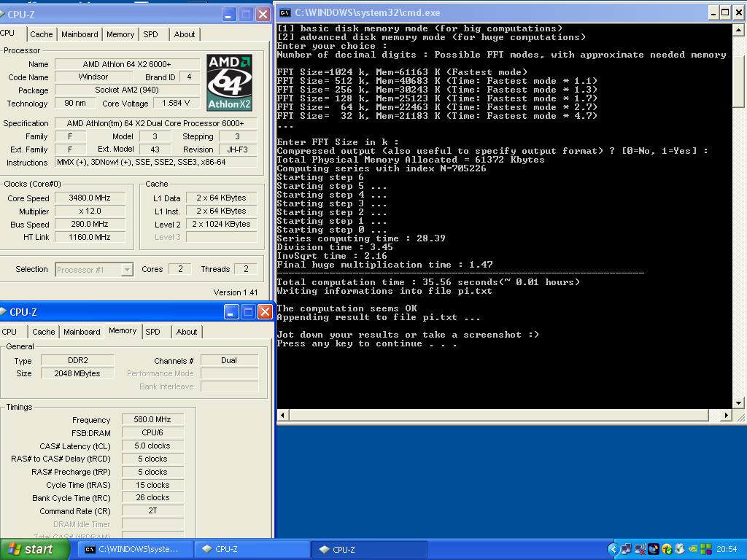747x560 pixels.
Task: Click the dark globe tray icon
Action: pyautogui.click(x=653, y=550)
